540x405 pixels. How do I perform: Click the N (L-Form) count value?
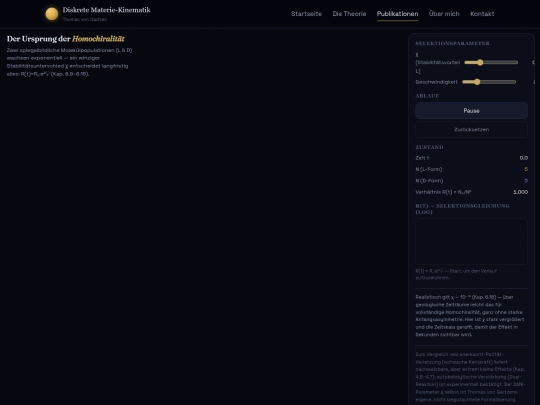(x=526, y=169)
